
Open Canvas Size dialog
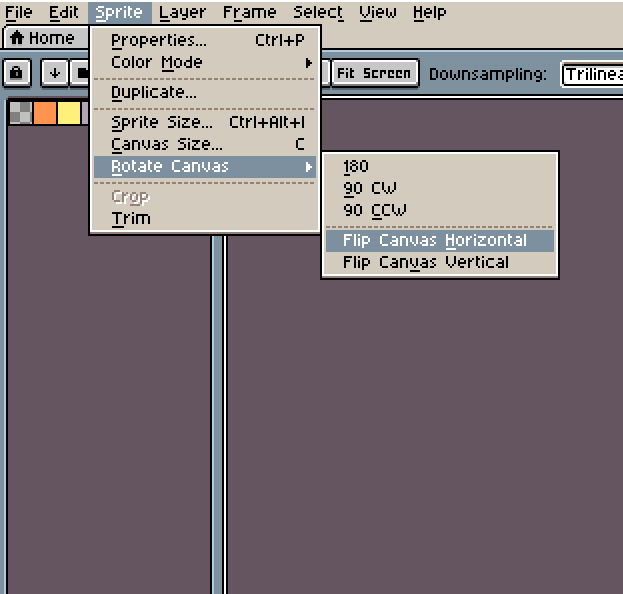[x=205, y=144]
